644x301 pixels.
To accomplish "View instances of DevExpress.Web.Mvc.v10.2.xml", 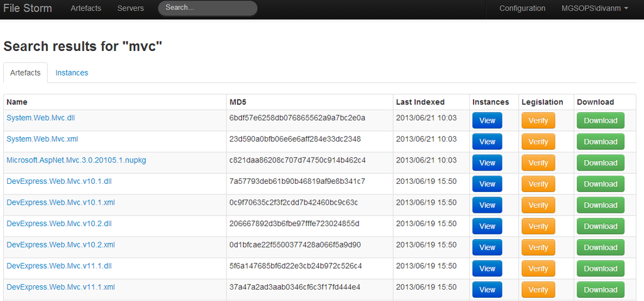I will tap(487, 247).
